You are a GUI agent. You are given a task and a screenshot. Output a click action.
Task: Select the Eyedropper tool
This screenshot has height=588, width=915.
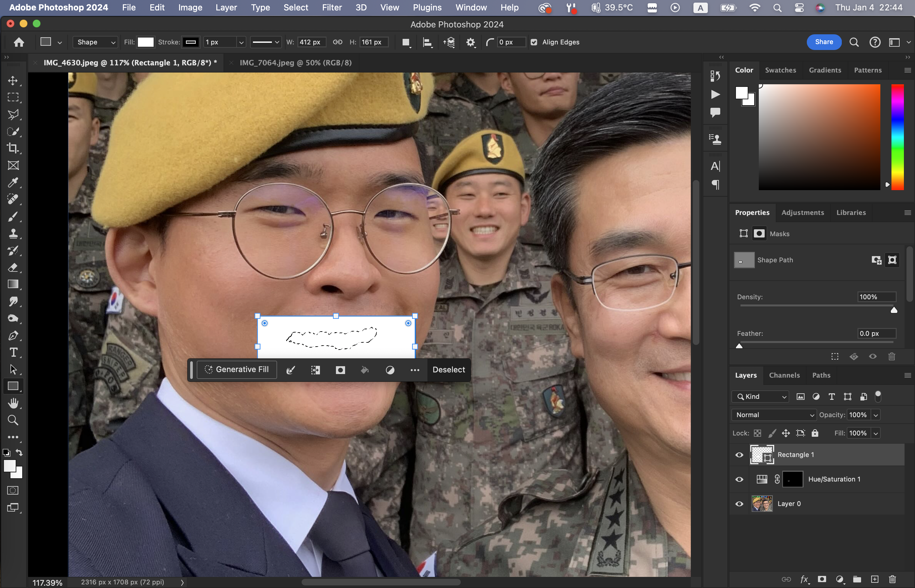[x=13, y=183]
